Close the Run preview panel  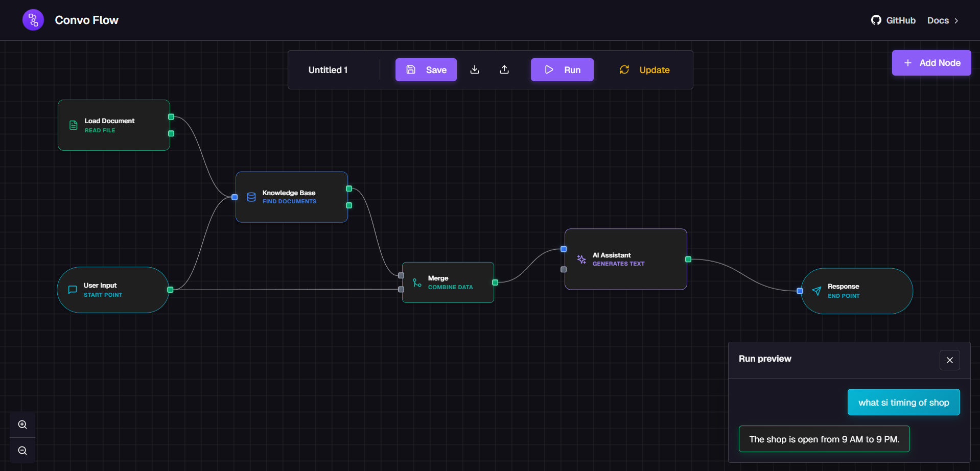[x=949, y=360]
